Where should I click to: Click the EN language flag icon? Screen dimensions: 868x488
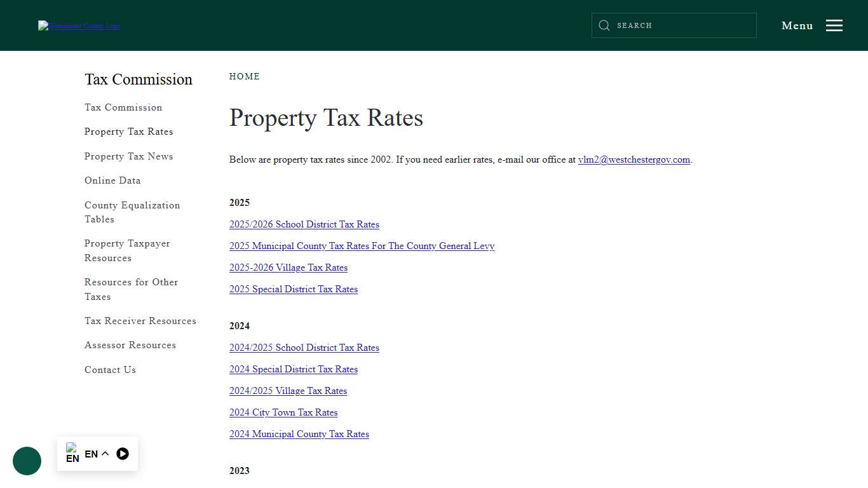pyautogui.click(x=72, y=453)
